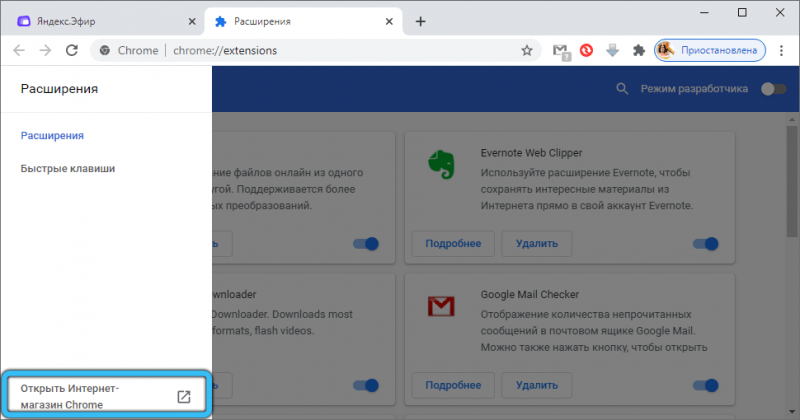Go forward with the browser forward arrow
This screenshot has height=420, width=800.
(45, 50)
